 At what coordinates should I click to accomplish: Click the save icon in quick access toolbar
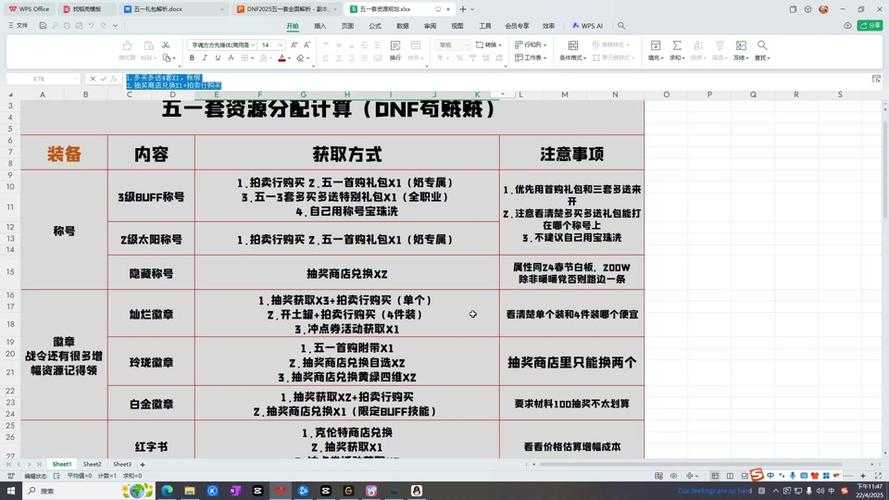[43, 26]
